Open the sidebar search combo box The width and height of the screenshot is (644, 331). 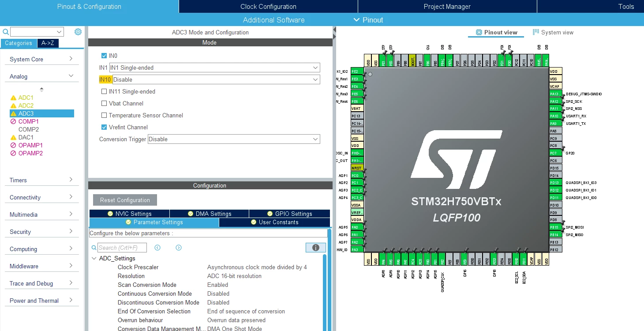pyautogui.click(x=37, y=32)
